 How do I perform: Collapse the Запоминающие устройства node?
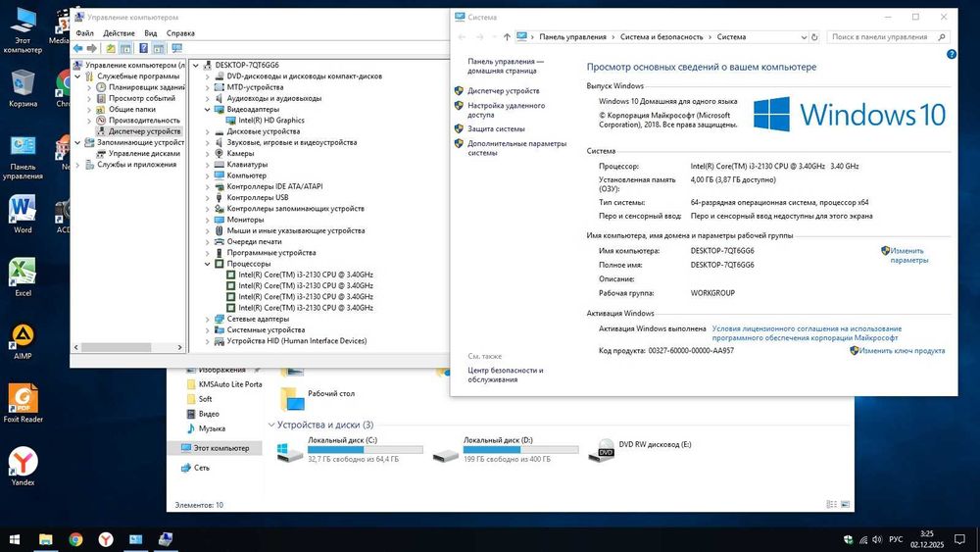[x=77, y=142]
